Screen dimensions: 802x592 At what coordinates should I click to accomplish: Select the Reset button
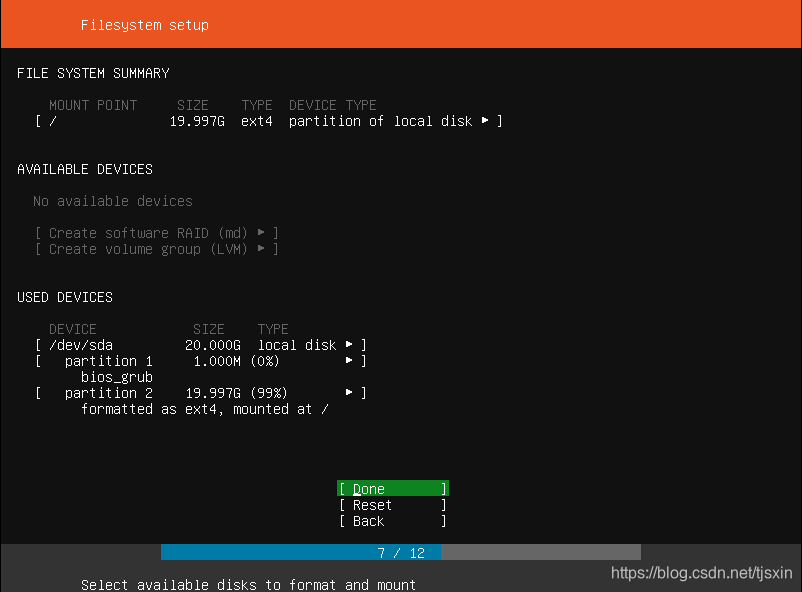[393, 505]
